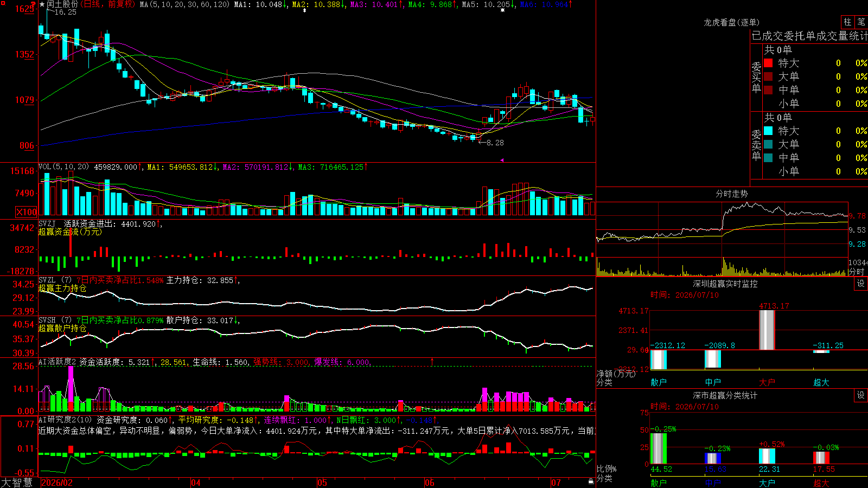
Task: Click the star icon beside the stock name
Action: 42,4
